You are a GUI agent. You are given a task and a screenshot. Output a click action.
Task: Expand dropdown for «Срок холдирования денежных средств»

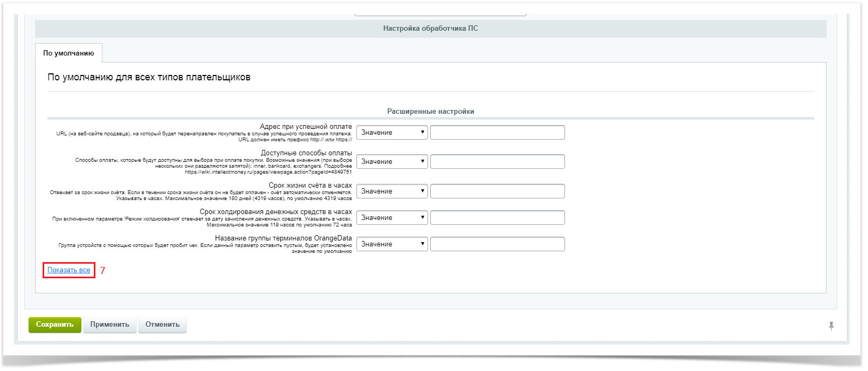(392, 218)
